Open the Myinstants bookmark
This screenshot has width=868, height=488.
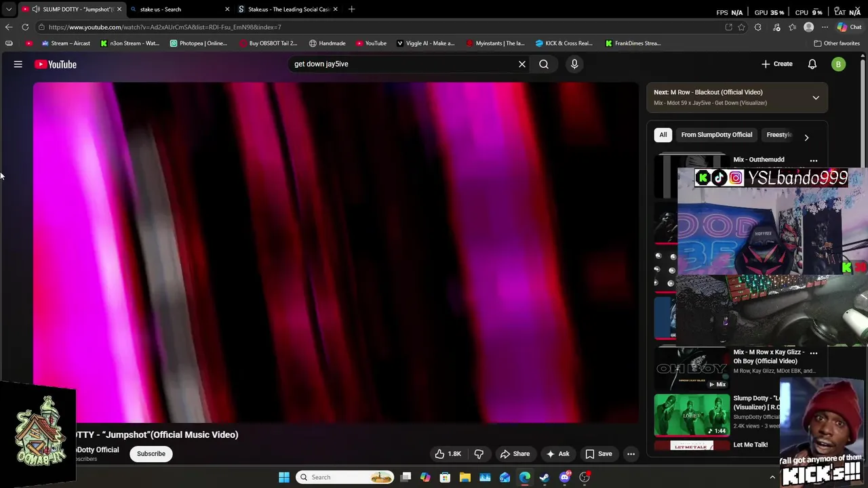point(495,43)
